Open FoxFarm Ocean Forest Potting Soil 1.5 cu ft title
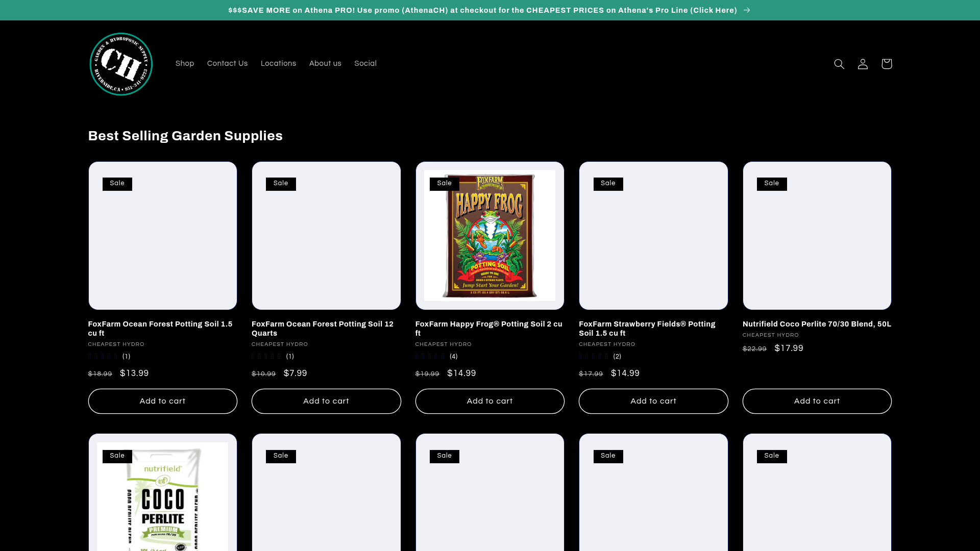 point(160,329)
